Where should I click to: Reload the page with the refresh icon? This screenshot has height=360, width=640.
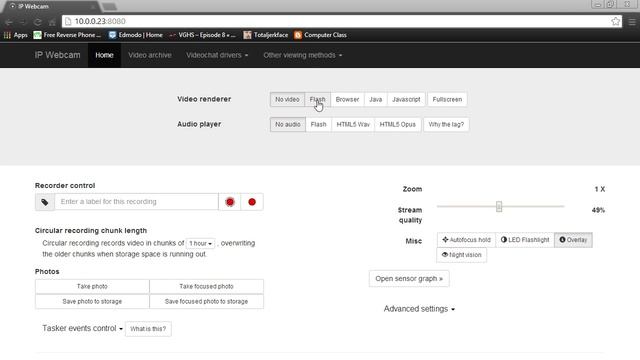pyautogui.click(x=38, y=22)
